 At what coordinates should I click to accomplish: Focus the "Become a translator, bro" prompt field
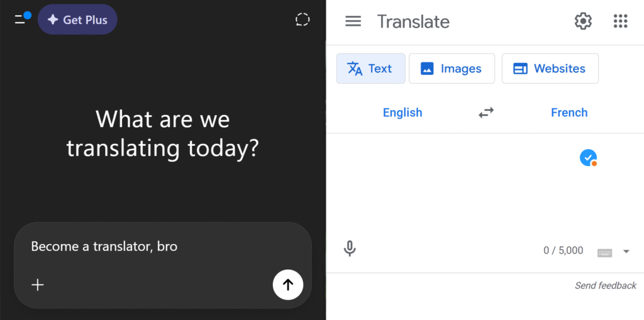tap(151, 246)
